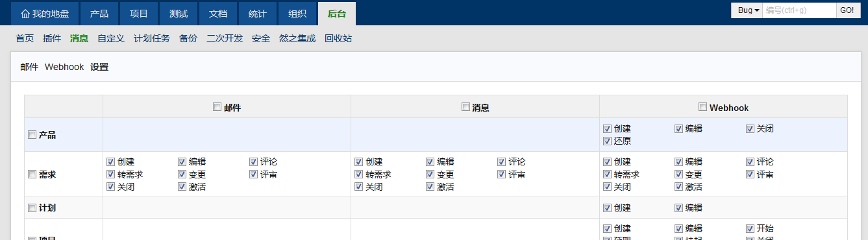Image resolution: width=868 pixels, height=240 pixels.
Task: Click the 编号 search input field
Action: click(799, 10)
